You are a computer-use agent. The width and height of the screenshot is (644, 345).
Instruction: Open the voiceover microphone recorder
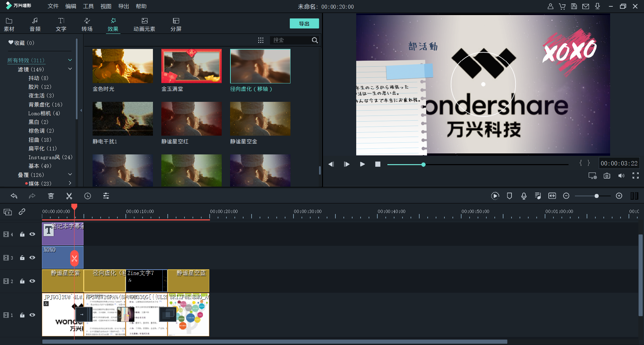[524, 196]
